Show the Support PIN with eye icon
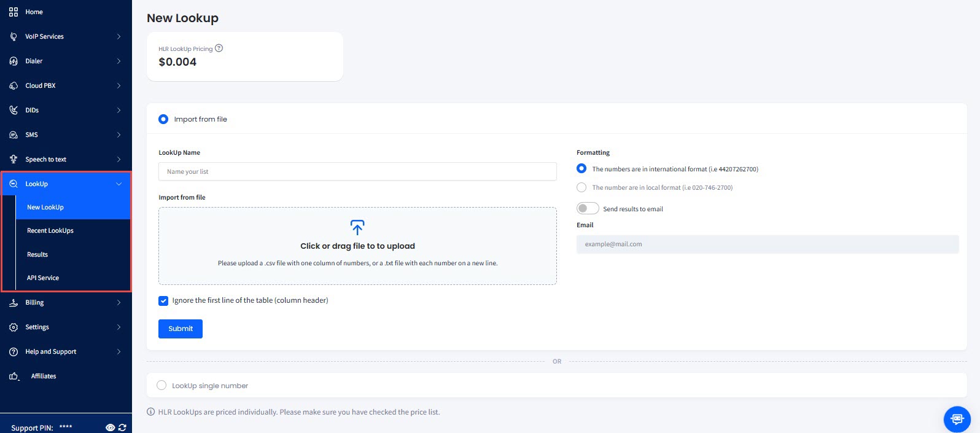The height and width of the screenshot is (433, 980). pyautogui.click(x=111, y=427)
